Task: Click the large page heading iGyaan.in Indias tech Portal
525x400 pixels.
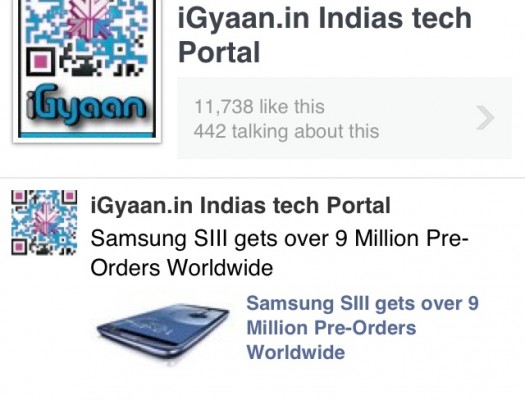Action: click(325, 35)
